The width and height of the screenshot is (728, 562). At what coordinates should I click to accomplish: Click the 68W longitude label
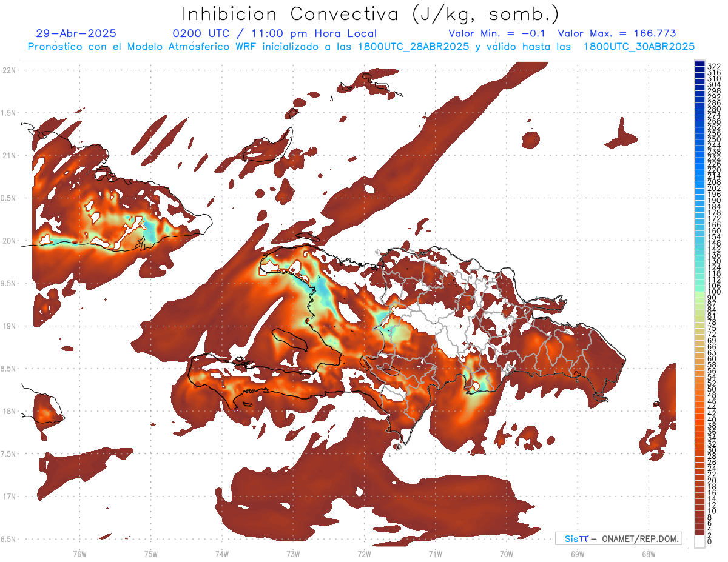click(x=648, y=554)
